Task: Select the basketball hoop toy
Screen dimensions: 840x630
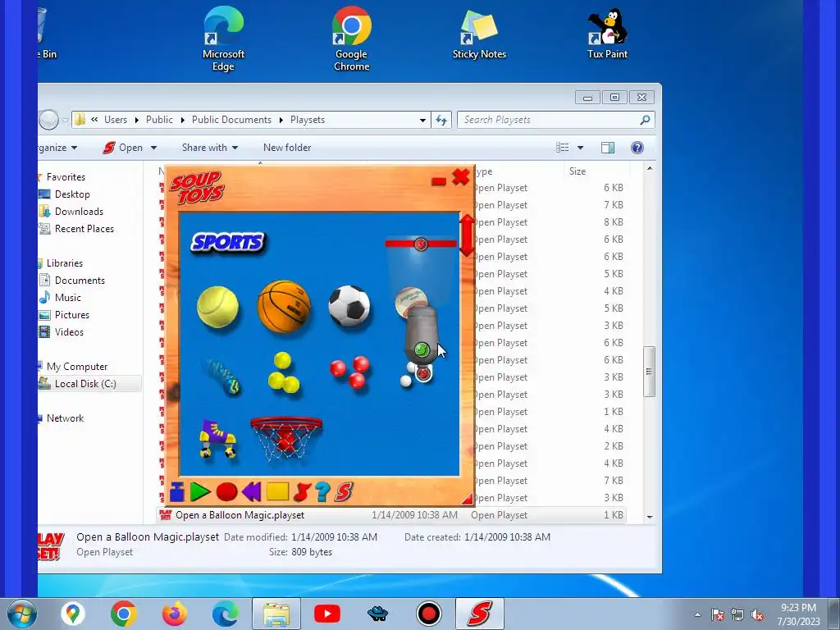Action: pyautogui.click(x=286, y=438)
